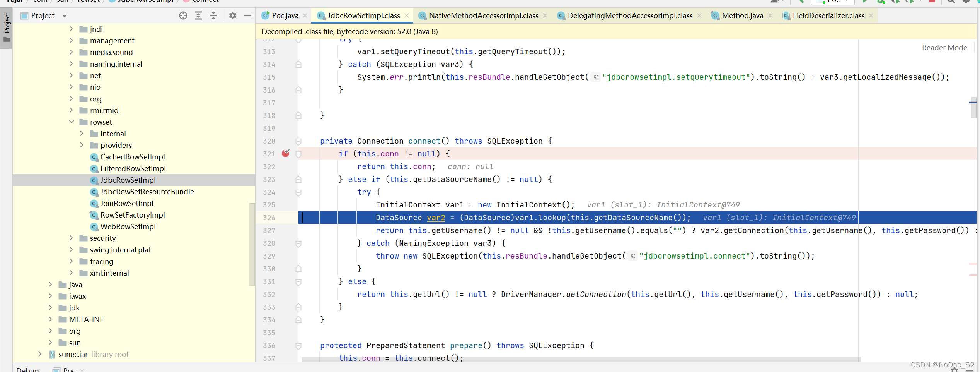980x372 pixels.
Task: Select CachedRowSetImpl class
Action: [x=132, y=157]
